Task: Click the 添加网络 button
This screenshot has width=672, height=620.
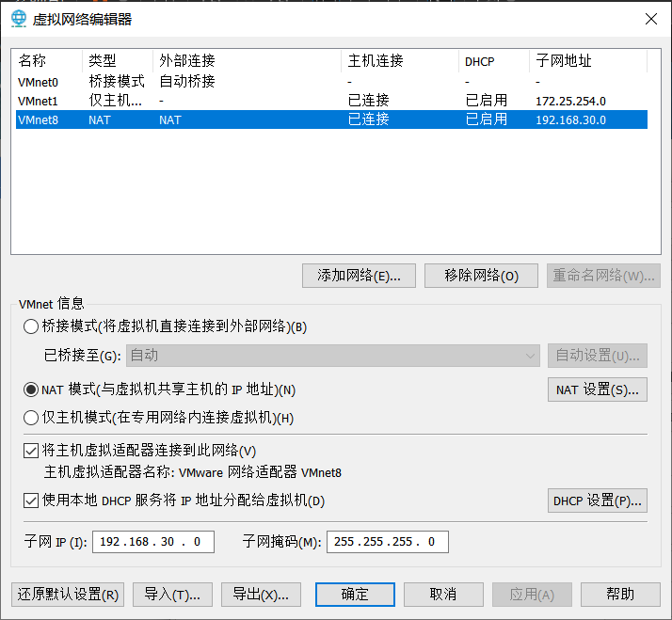Action: coord(359,276)
